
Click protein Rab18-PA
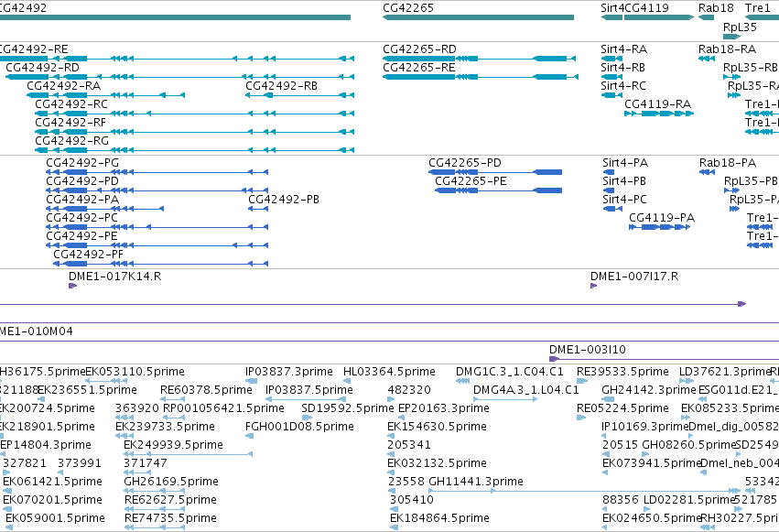coord(707,172)
